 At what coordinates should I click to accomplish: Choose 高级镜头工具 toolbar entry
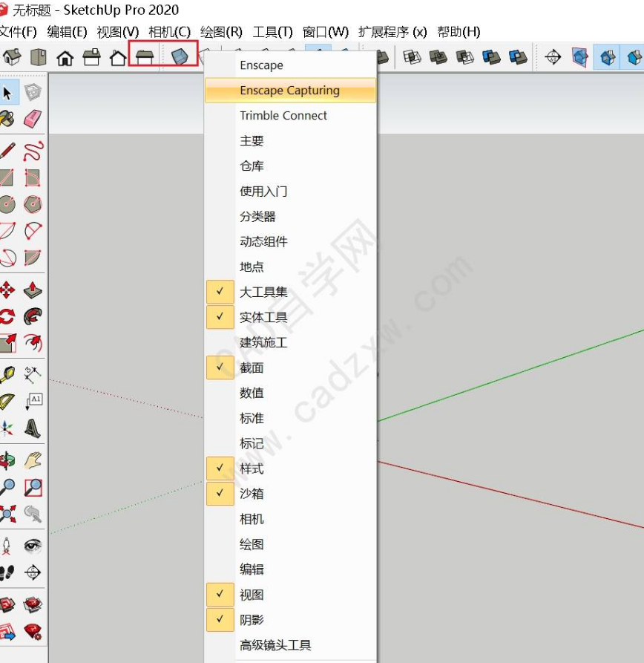[x=290, y=645]
